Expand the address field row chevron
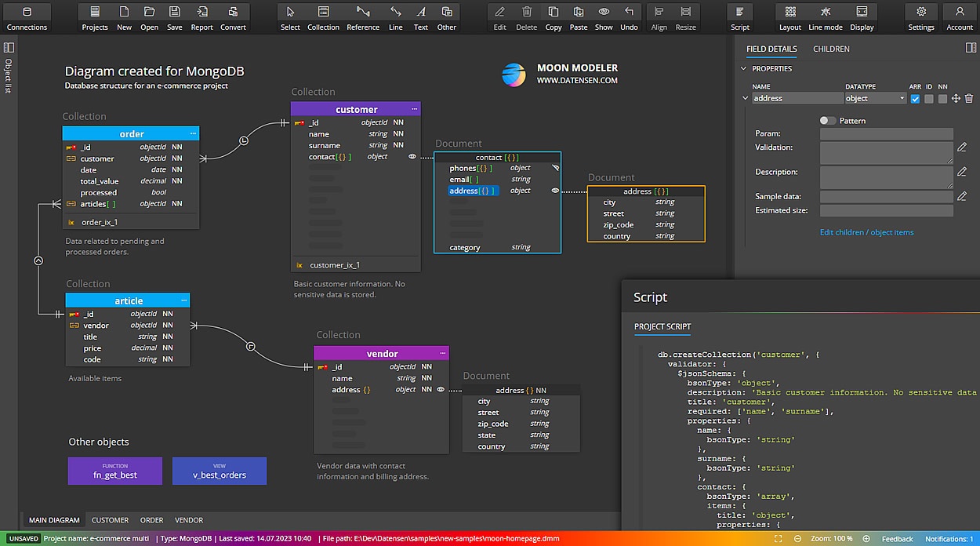This screenshot has width=980, height=546. [745, 99]
